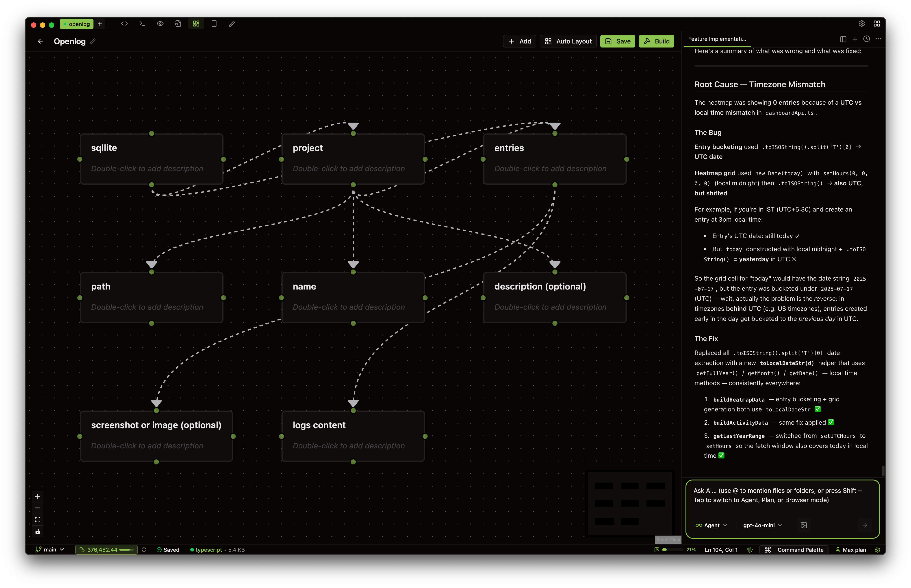Click the Auto Layout button
Screen dimensions: 911x588
pos(568,41)
